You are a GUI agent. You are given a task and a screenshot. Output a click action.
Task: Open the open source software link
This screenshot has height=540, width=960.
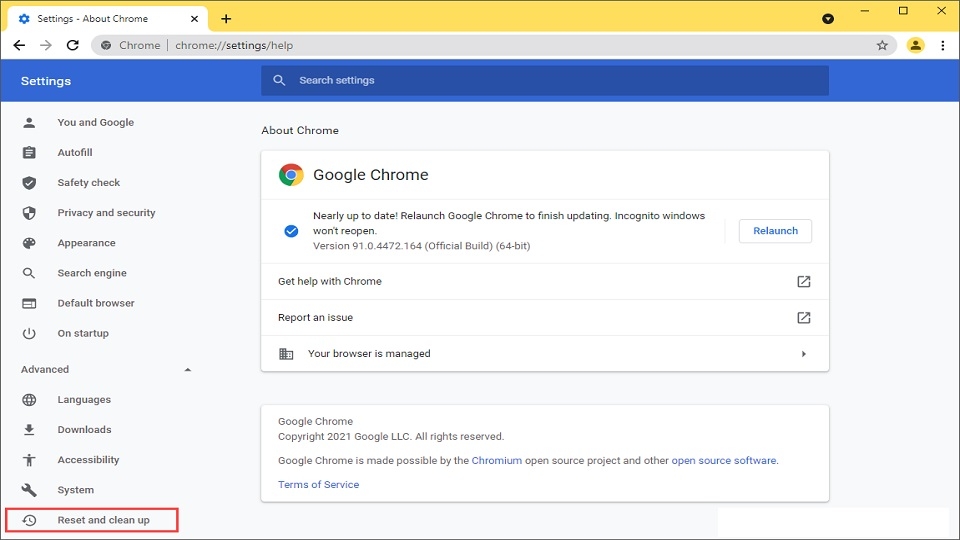point(724,460)
